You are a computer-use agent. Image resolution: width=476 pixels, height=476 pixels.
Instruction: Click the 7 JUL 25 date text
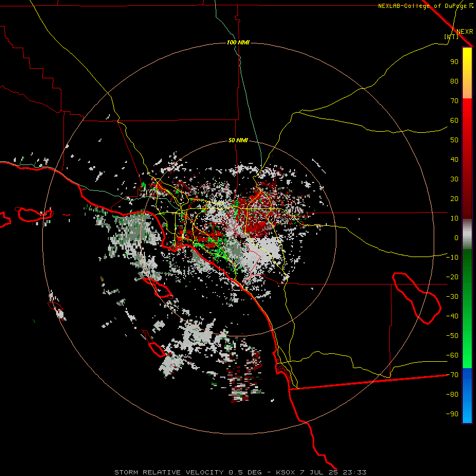point(319,472)
